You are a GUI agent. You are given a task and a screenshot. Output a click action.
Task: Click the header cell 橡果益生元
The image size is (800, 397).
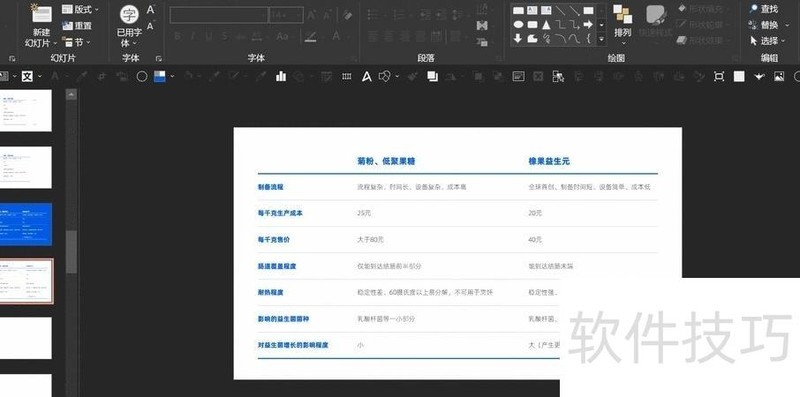coord(549,161)
